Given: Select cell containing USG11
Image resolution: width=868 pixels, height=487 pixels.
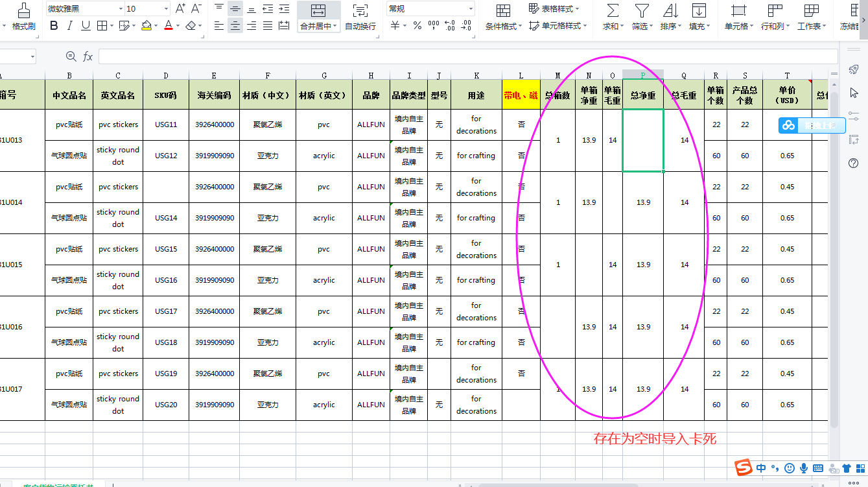Looking at the screenshot, I should [x=166, y=125].
